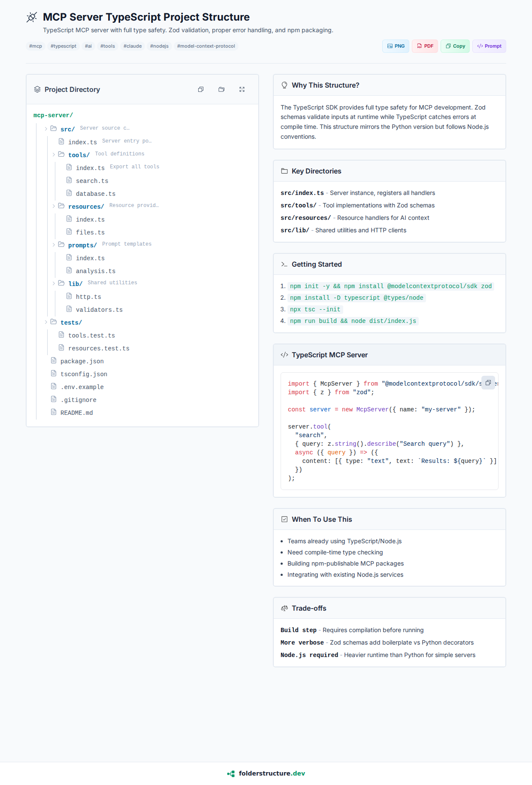
Task: Collapse the lib/ folder
Action: click(x=54, y=283)
